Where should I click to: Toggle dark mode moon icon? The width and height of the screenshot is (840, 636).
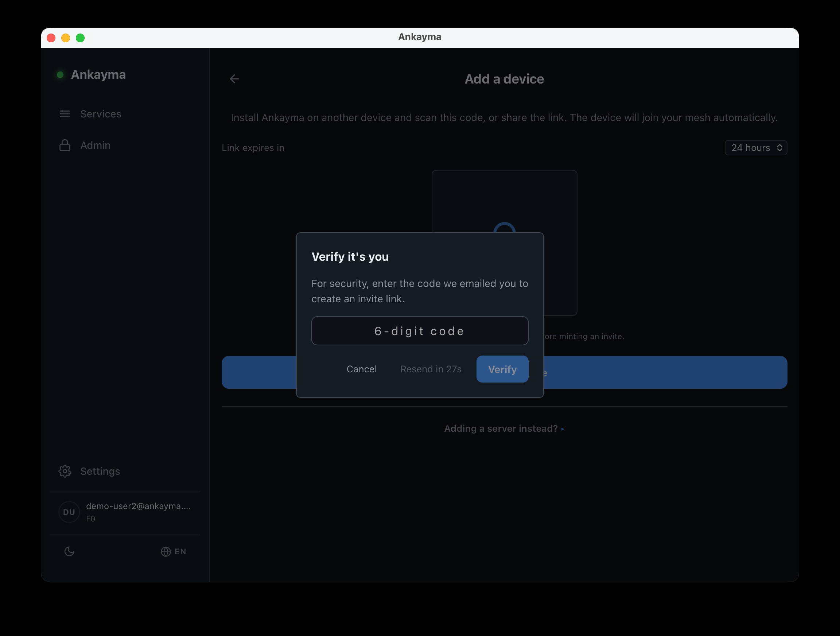[69, 551]
